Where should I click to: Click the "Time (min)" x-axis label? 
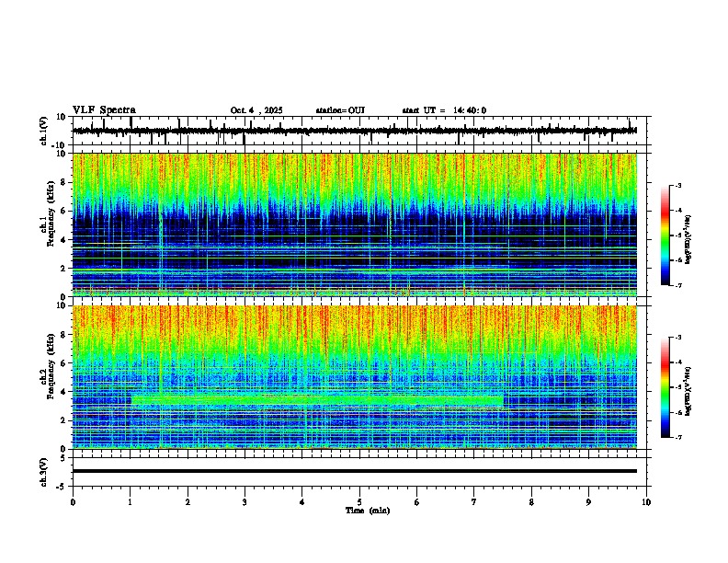[x=368, y=511]
